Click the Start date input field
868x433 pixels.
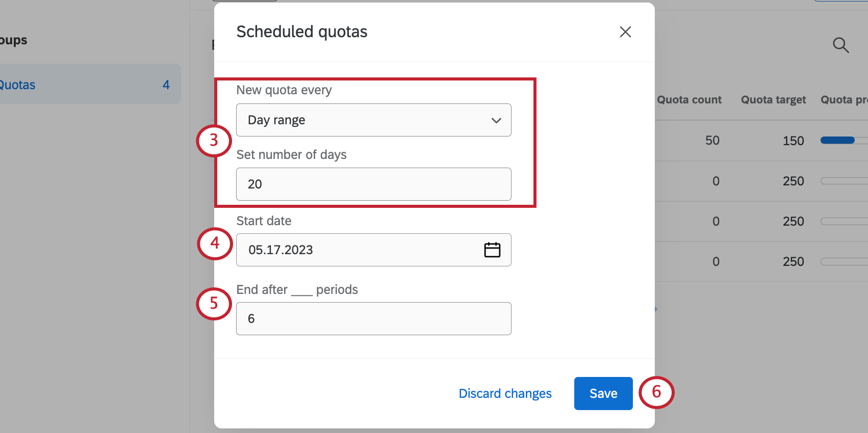357,250
